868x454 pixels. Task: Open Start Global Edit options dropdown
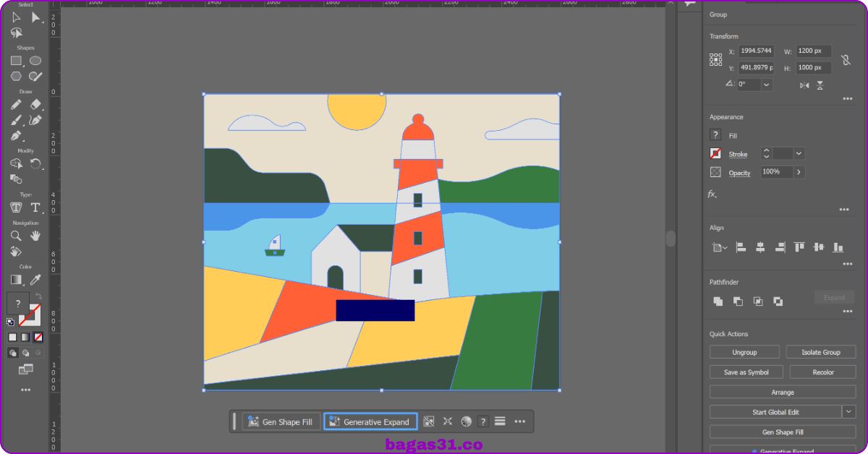[x=848, y=412]
